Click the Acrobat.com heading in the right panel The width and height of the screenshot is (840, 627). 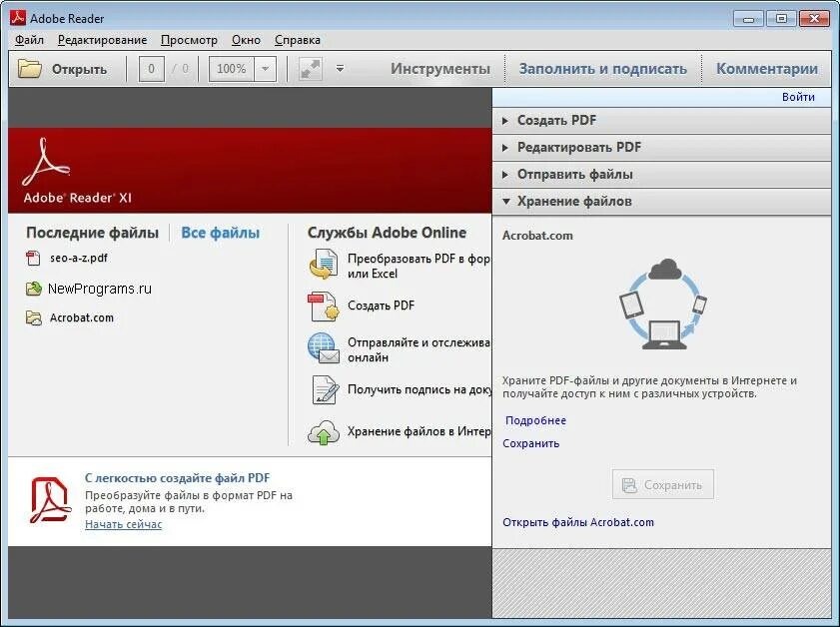537,236
